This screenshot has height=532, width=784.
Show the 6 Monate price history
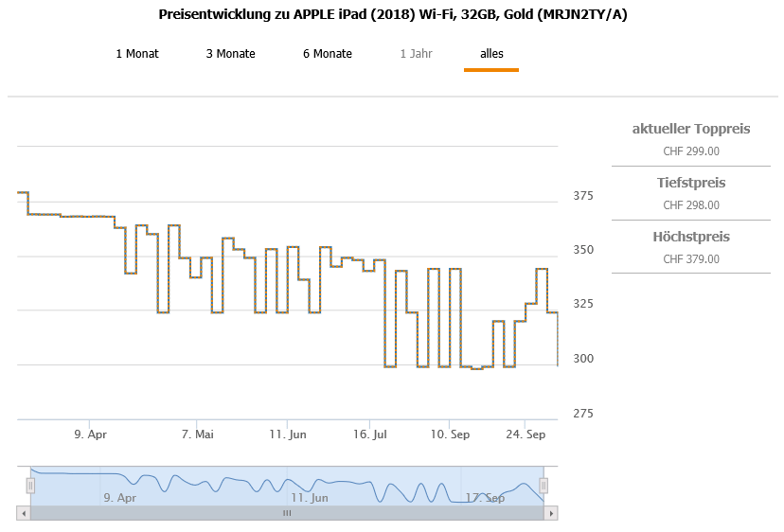point(328,54)
